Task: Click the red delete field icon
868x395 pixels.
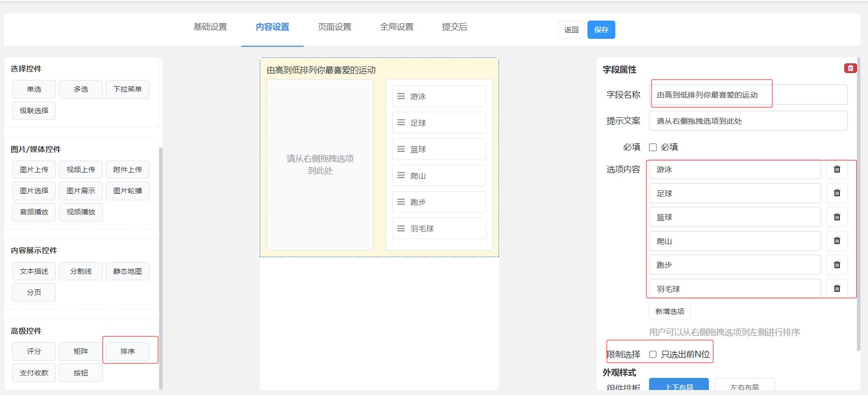Action: [850, 68]
